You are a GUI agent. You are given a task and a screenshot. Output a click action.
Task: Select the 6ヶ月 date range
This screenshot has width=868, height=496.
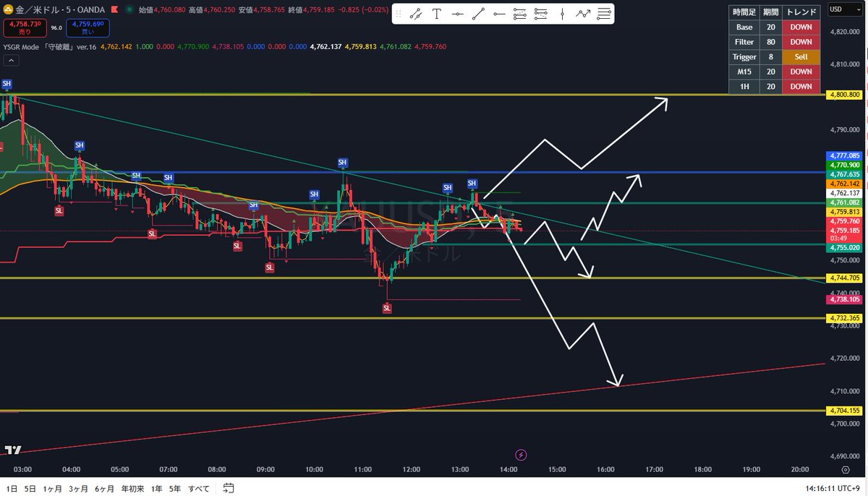click(105, 489)
